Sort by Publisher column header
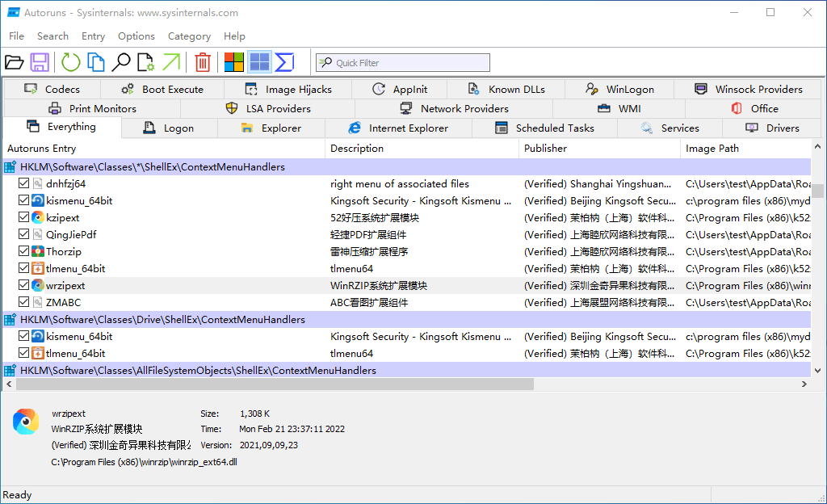The width and height of the screenshot is (827, 504). tap(600, 149)
